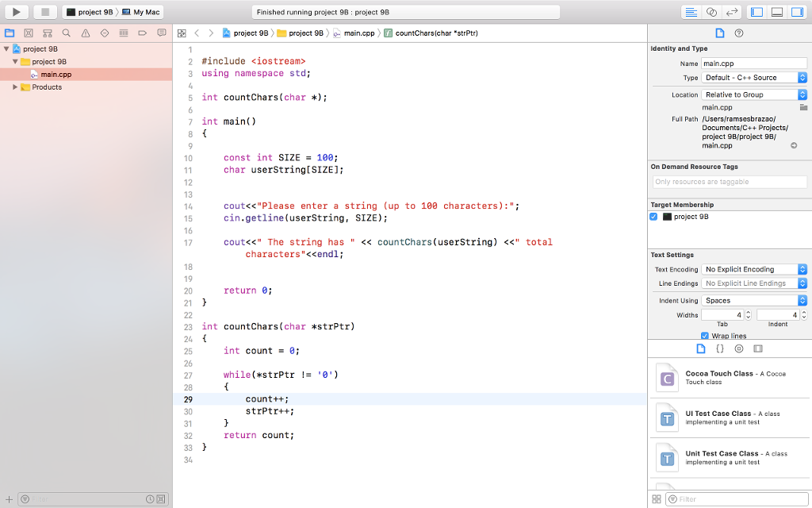Select main.cpp in project navigator
This screenshot has height=508, width=812.
tap(56, 75)
